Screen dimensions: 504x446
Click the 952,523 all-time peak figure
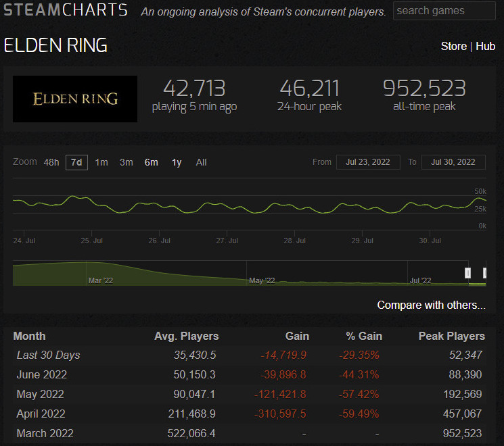(424, 89)
